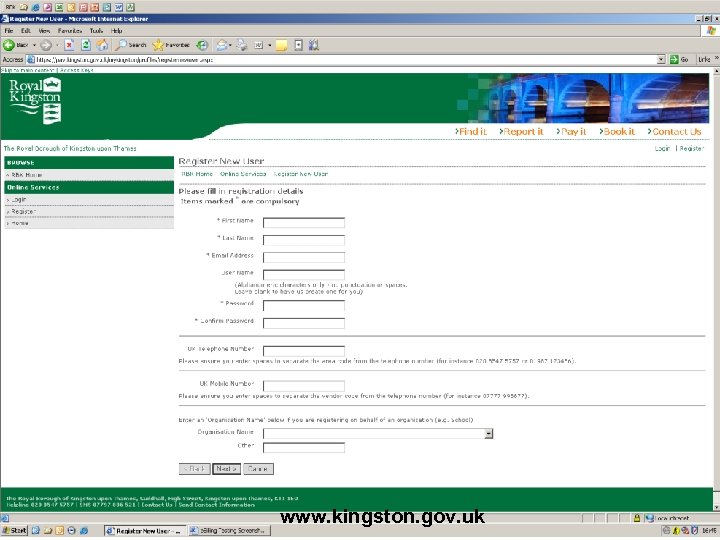The height and width of the screenshot is (540, 720).
Task: Click the Stop loading icon
Action: tap(69, 45)
